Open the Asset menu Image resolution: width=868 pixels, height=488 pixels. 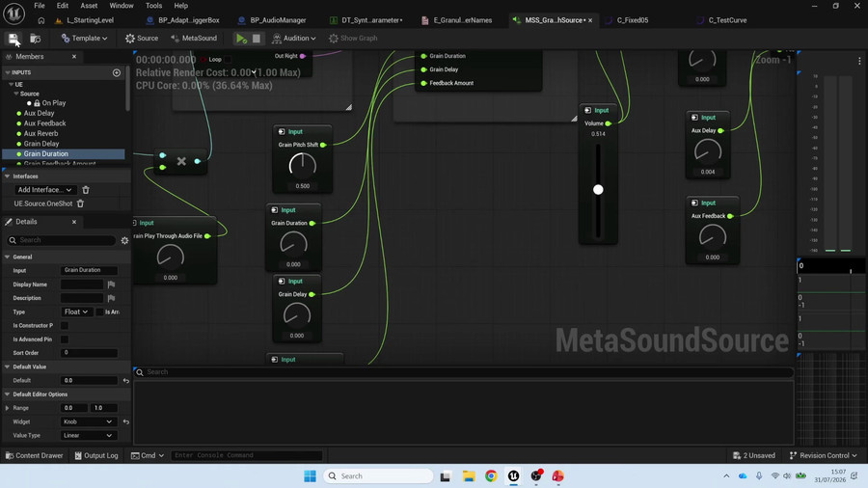click(89, 6)
